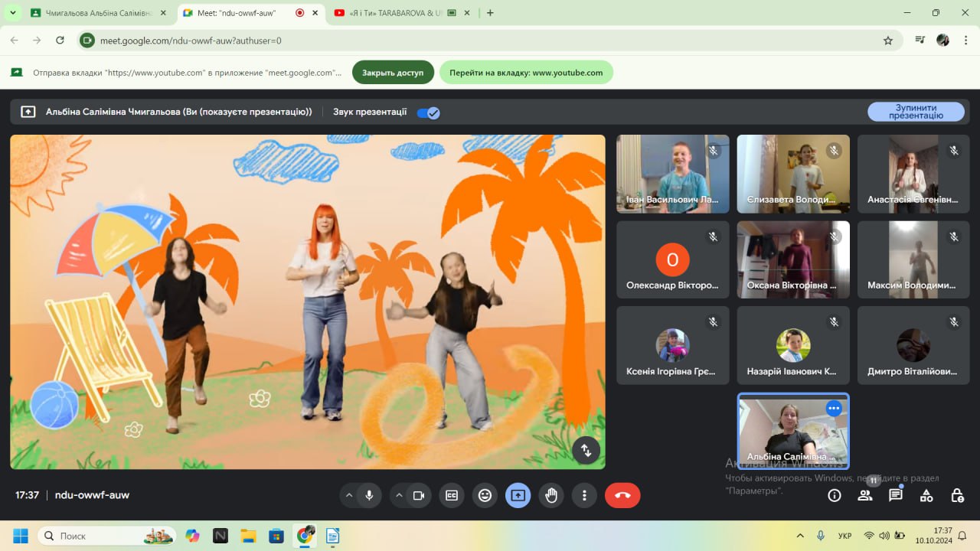The image size is (980, 551).
Task: Select Олександр Вікторо... participant tile
Action: (x=672, y=259)
